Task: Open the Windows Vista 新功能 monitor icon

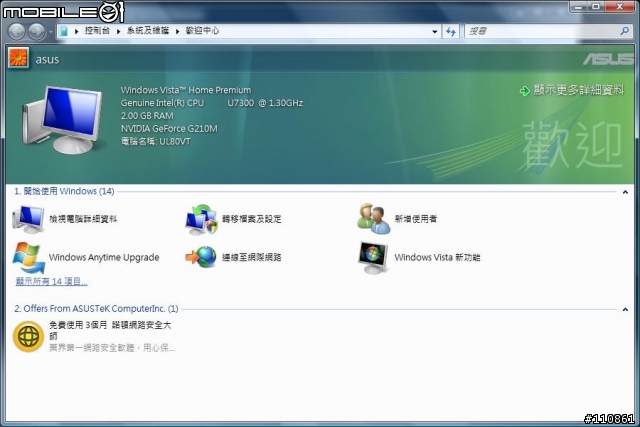Action: pyautogui.click(x=373, y=258)
